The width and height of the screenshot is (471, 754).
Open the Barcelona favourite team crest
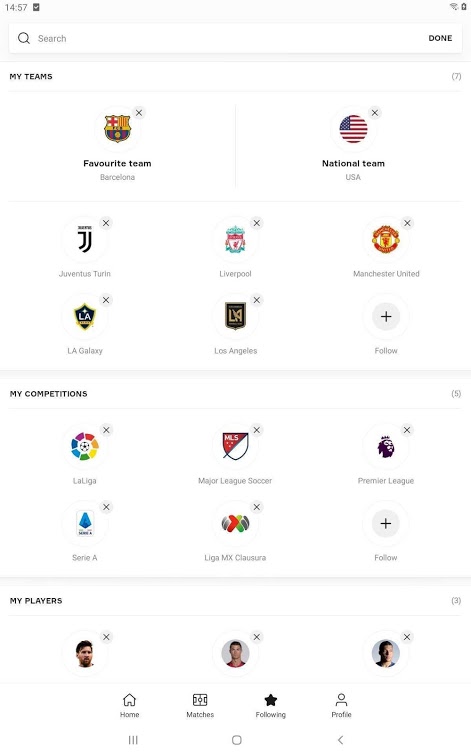point(117,129)
